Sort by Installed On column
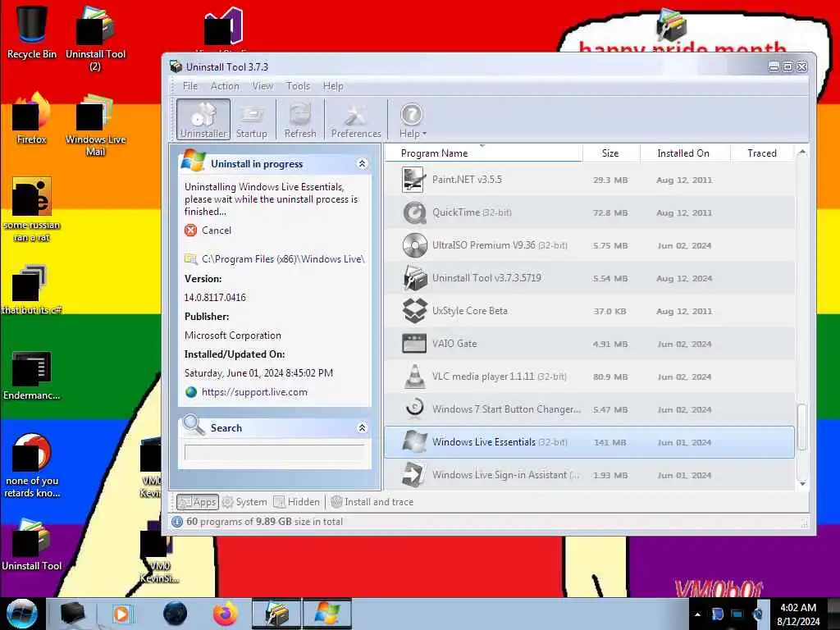 click(683, 153)
